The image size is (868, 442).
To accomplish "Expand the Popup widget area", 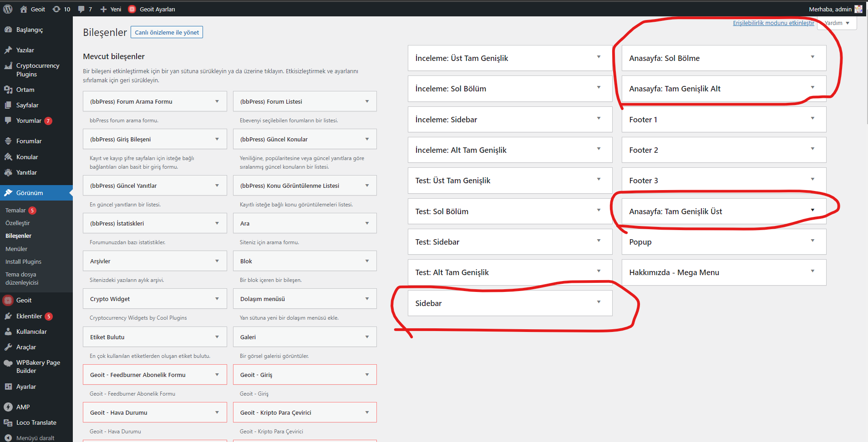I will [x=812, y=241].
